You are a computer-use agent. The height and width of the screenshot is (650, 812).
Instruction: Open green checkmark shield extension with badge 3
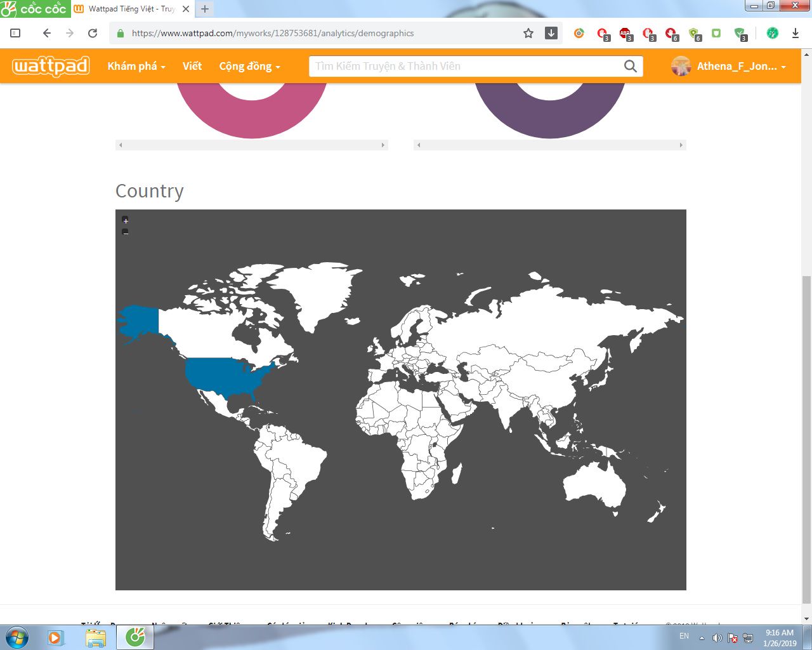(x=740, y=34)
